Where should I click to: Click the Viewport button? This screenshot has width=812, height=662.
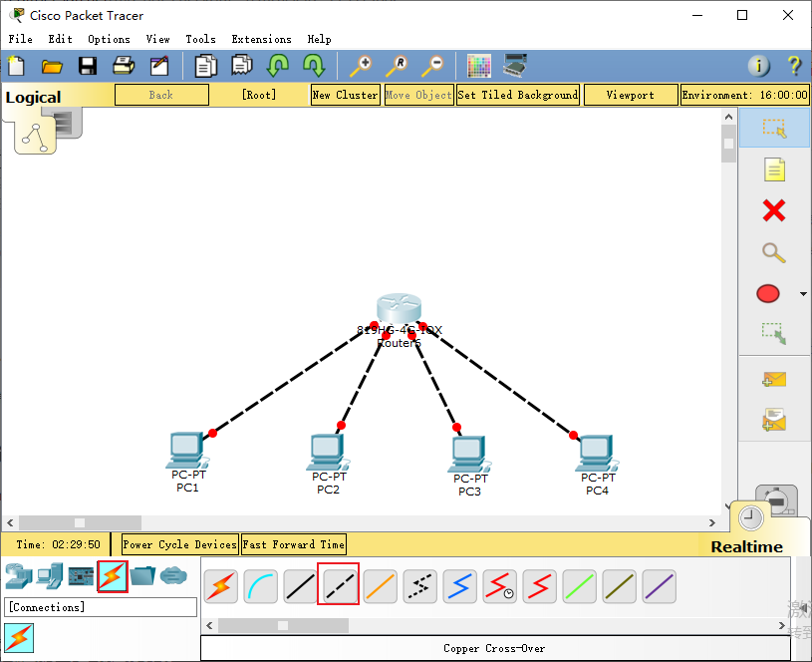point(631,95)
